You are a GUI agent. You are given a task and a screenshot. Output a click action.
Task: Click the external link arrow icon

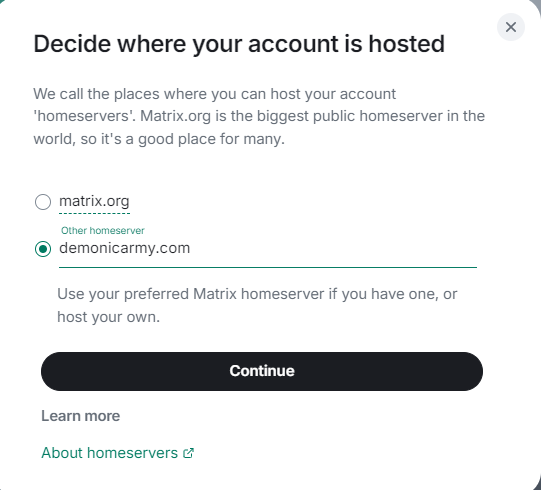[188, 453]
